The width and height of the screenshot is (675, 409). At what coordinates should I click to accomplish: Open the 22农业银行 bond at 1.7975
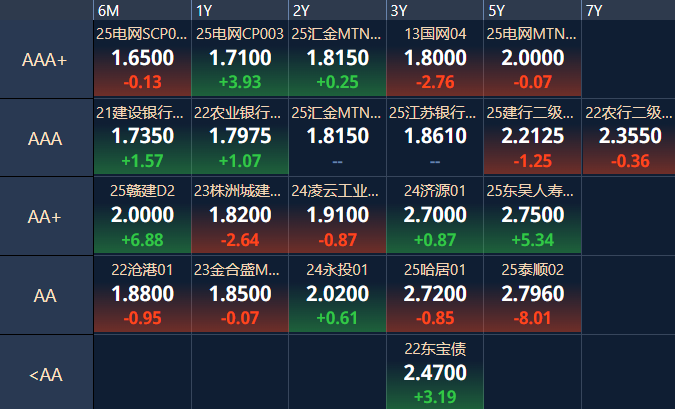point(240,138)
